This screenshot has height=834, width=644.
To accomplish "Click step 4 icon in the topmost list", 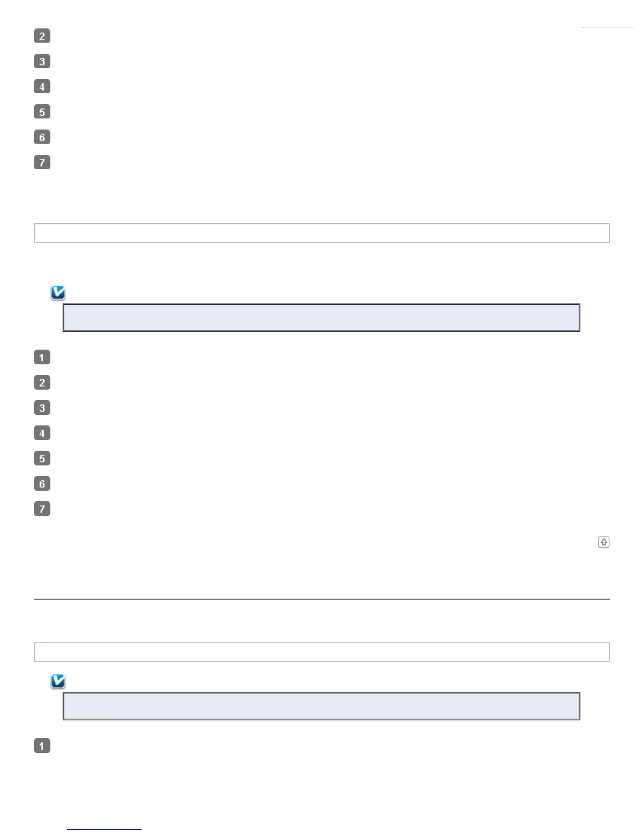I will point(42,86).
